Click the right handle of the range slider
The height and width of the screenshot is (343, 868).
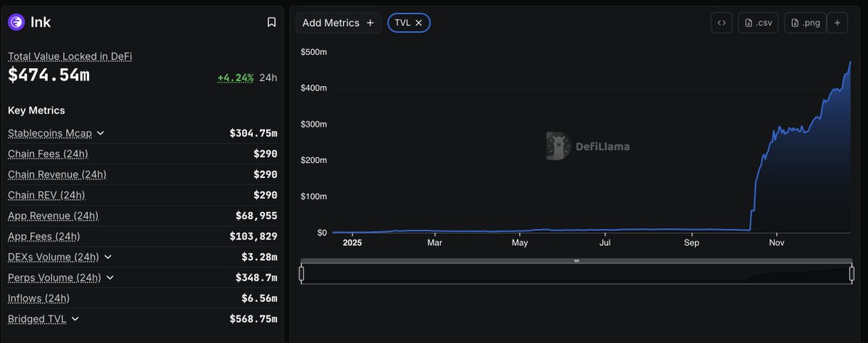[x=852, y=274]
